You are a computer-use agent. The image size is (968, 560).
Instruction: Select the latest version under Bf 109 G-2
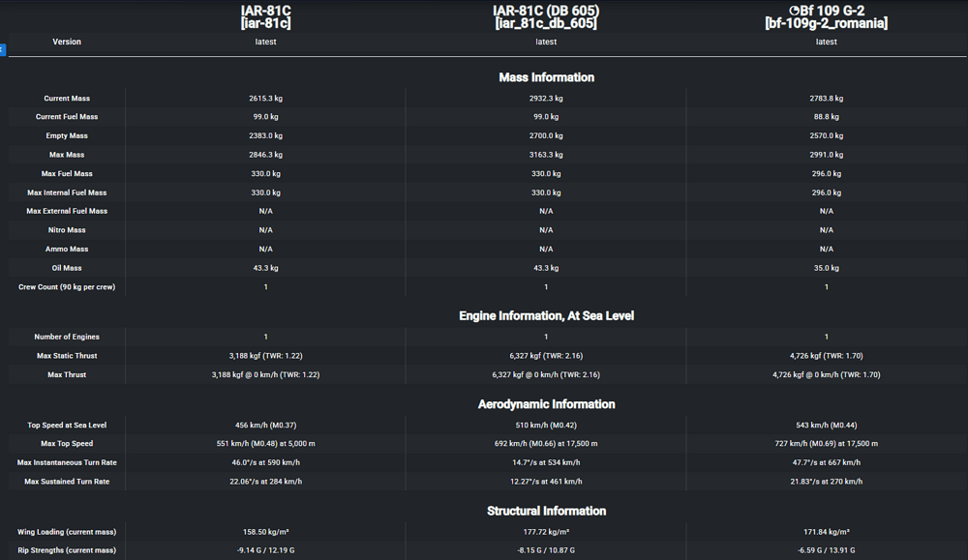[826, 42]
